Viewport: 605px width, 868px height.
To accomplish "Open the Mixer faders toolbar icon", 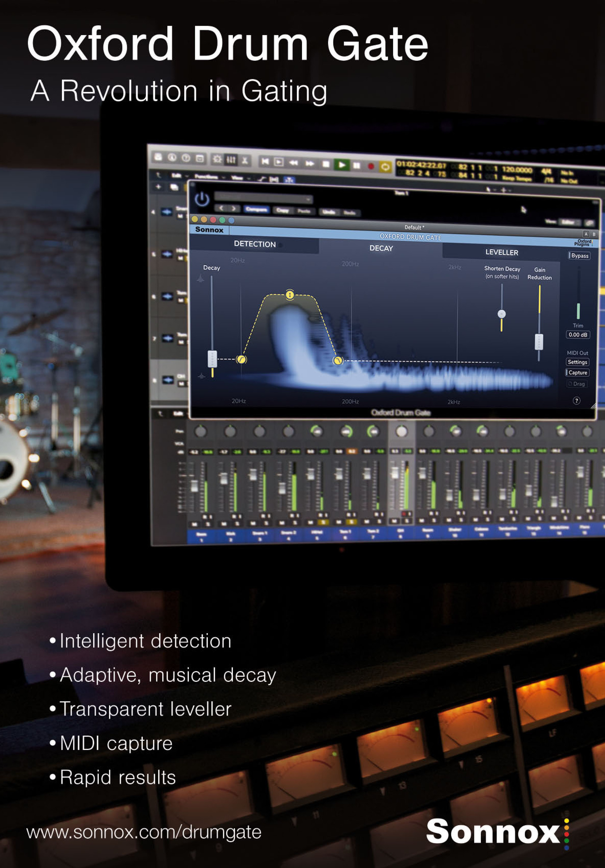I will [x=231, y=160].
